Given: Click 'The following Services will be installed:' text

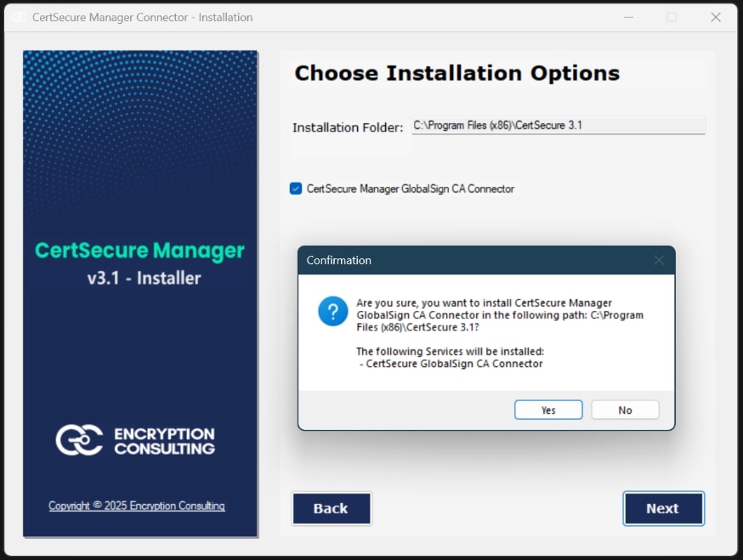Looking at the screenshot, I should (x=451, y=352).
